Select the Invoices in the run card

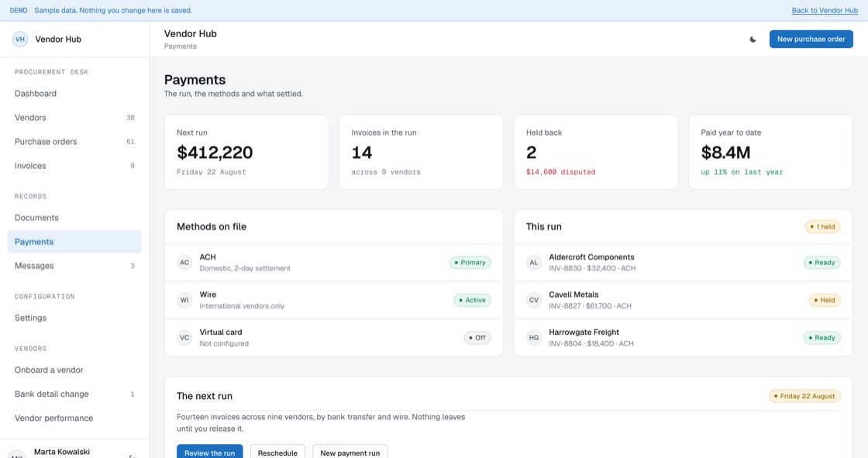(422, 153)
